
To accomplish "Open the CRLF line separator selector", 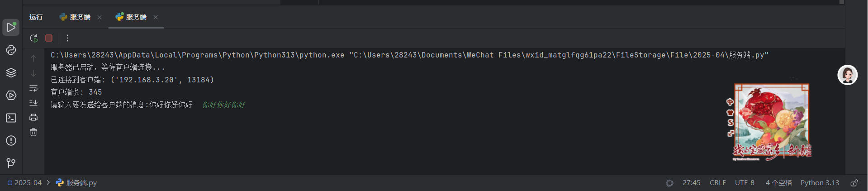I will tap(717, 183).
